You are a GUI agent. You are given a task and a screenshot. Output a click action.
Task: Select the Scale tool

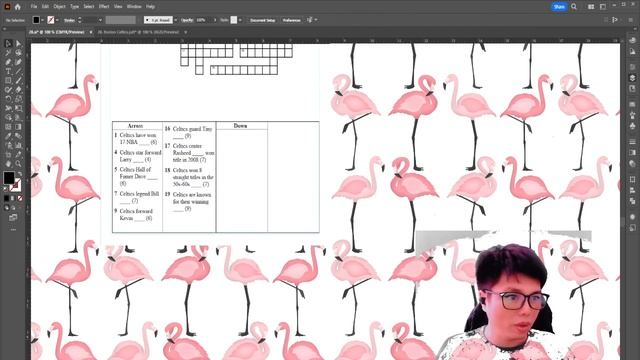(x=18, y=99)
